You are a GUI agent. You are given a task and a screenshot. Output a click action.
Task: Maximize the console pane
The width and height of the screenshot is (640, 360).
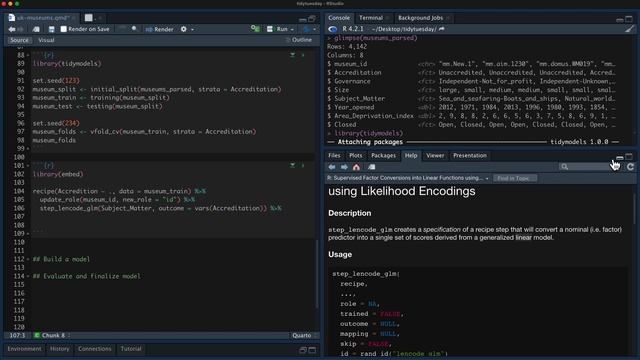pos(629,19)
